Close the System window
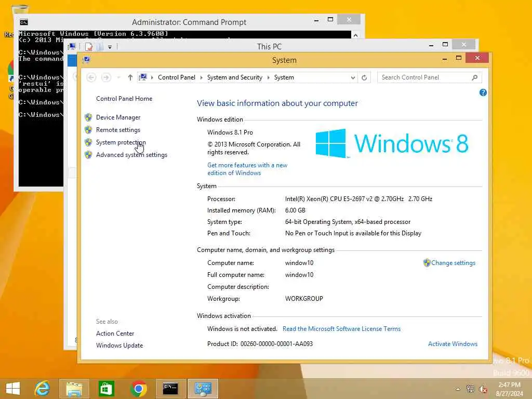The width and height of the screenshot is (532, 399). [477, 58]
